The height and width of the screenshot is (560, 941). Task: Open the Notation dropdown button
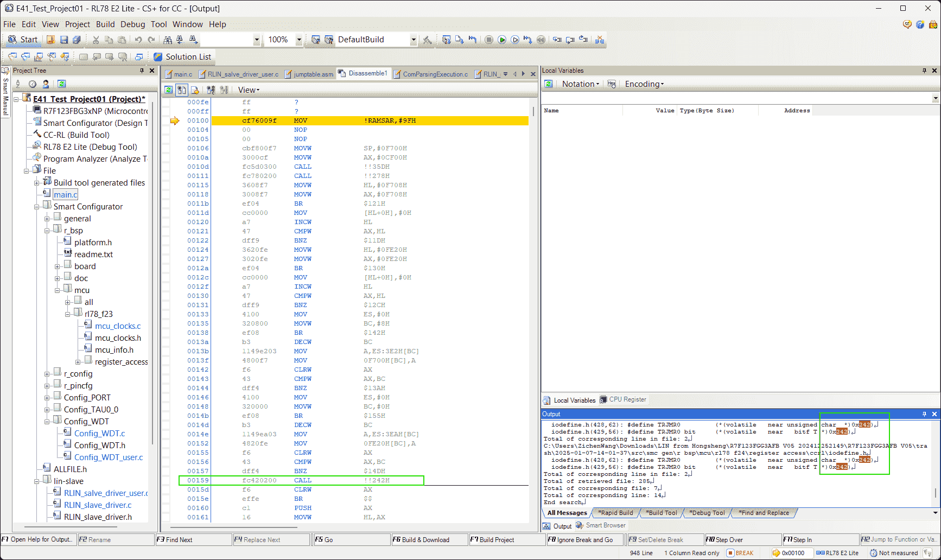point(580,84)
